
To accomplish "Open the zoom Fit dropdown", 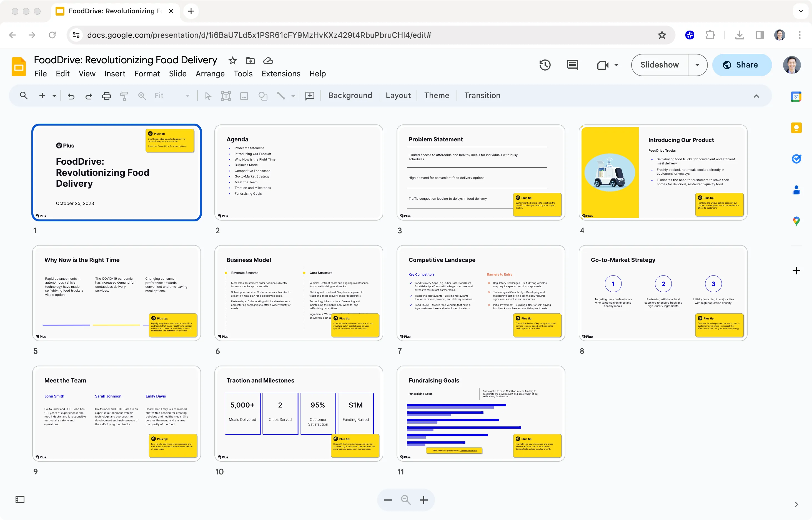I will pos(188,96).
